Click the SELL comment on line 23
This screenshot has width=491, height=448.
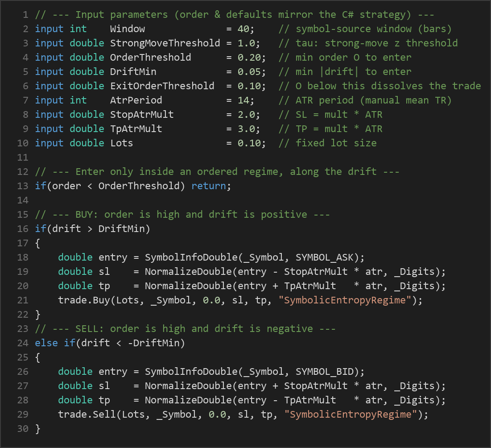point(186,328)
